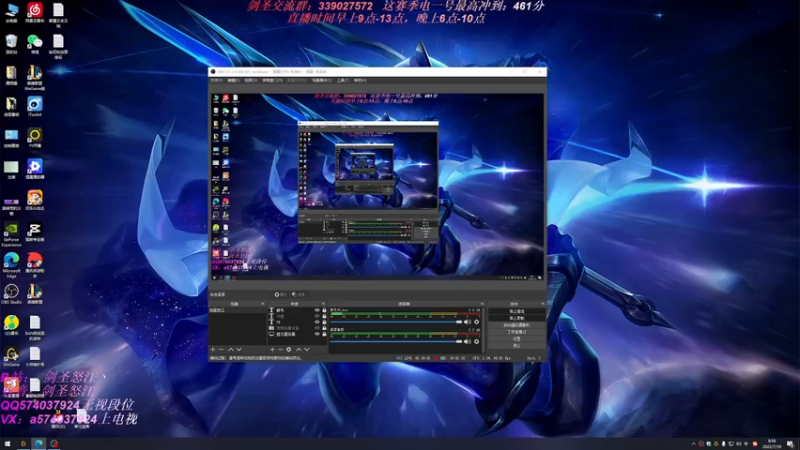
Task: Toggle visibility of the topmost text source
Action: pos(317,310)
